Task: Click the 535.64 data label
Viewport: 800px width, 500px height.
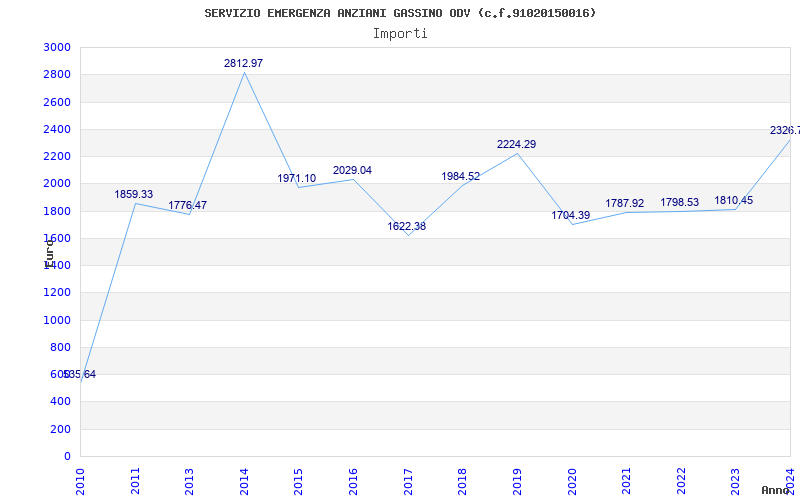Action: [x=80, y=374]
